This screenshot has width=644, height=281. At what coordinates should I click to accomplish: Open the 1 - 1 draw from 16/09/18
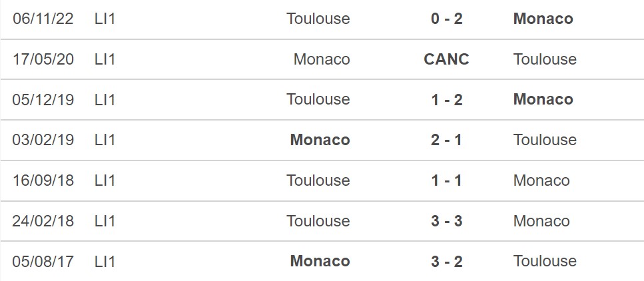coord(446,180)
